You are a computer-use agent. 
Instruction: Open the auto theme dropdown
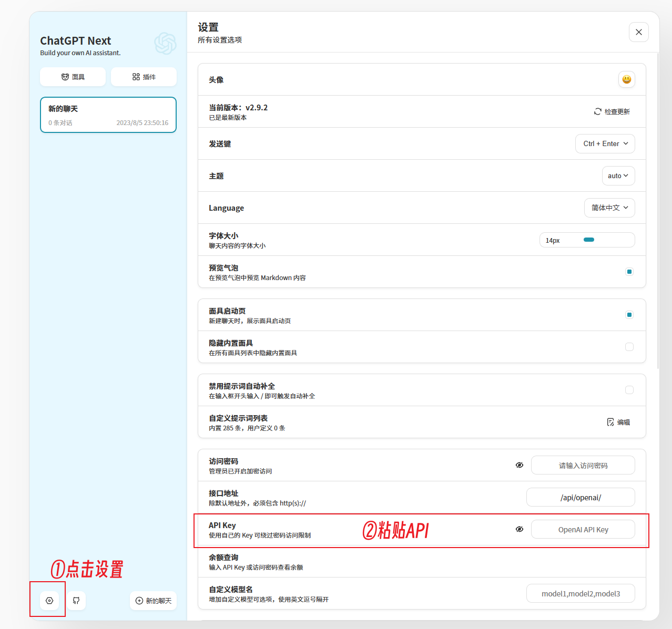tap(618, 176)
